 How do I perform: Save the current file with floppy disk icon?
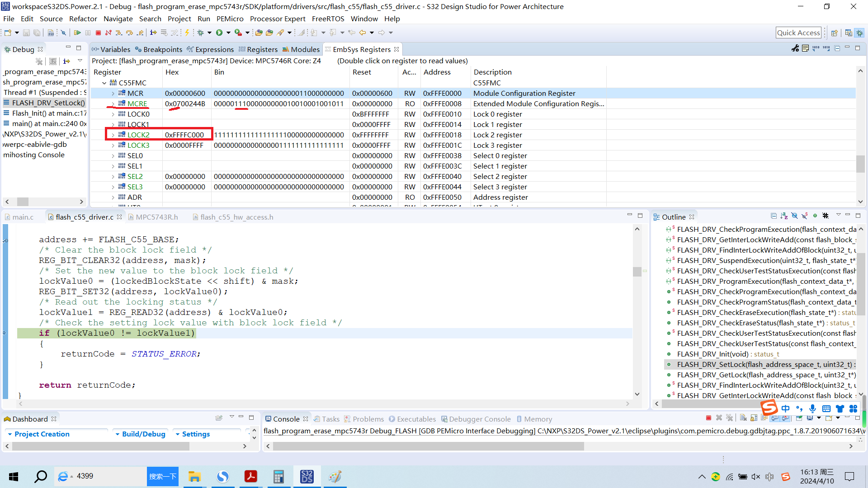[26, 32]
